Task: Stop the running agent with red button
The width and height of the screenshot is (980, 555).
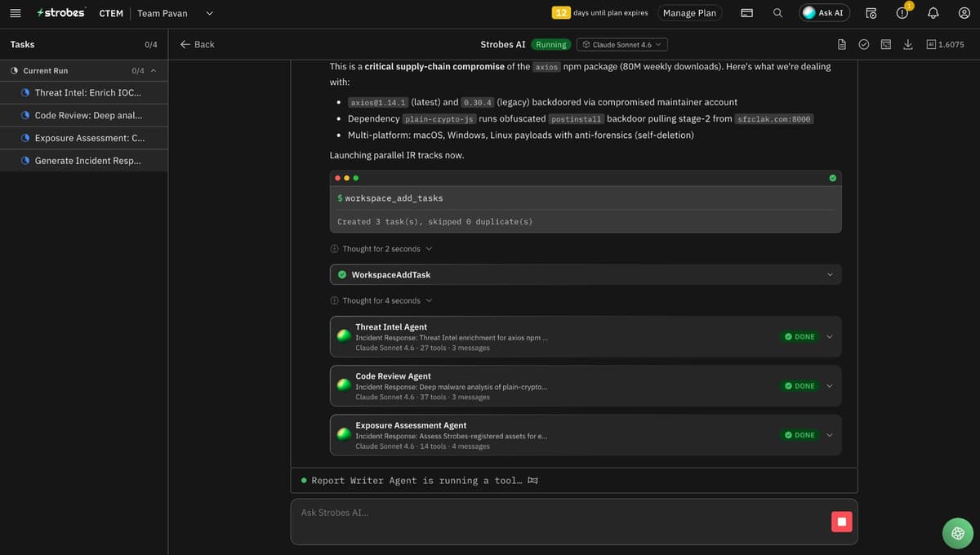Action: click(x=841, y=522)
